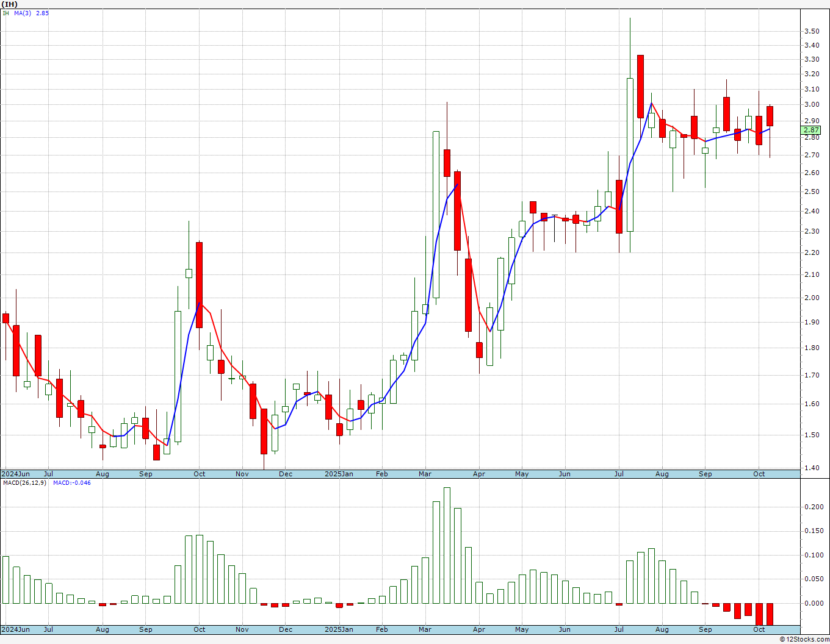Click the 3.50 price axis label
830x644 pixels.
point(812,31)
